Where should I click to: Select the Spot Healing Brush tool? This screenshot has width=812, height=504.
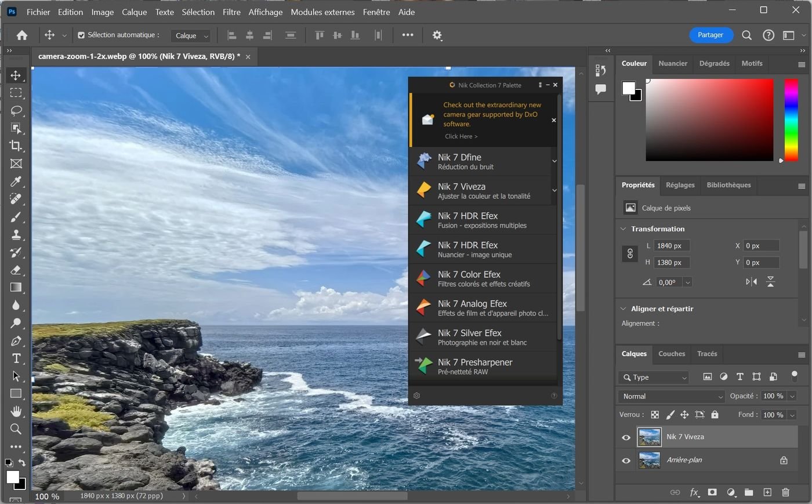16,199
